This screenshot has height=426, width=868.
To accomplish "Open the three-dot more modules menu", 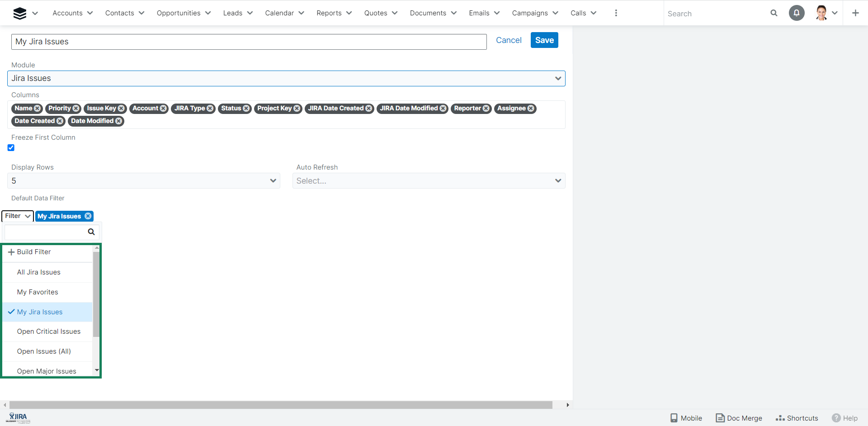I will pyautogui.click(x=616, y=13).
